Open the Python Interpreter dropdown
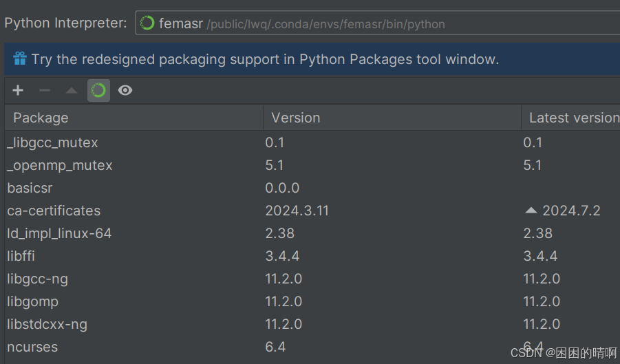Image resolution: width=620 pixels, height=364 pixels. click(377, 23)
